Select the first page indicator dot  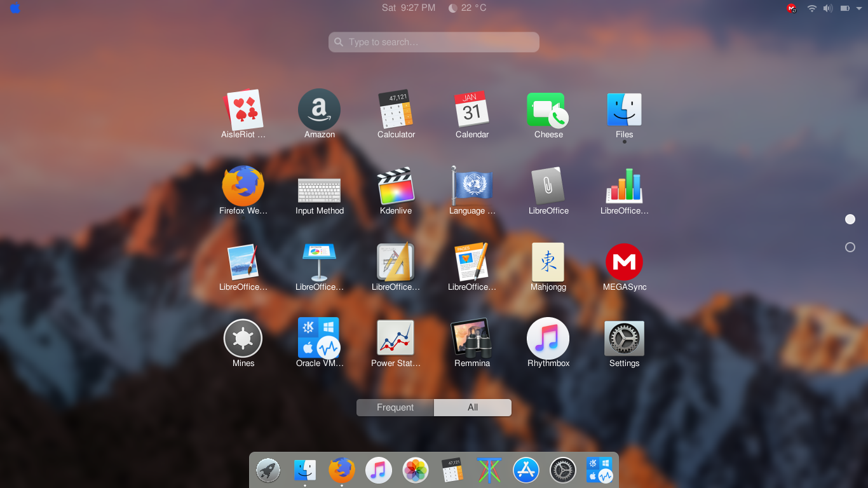tap(850, 219)
